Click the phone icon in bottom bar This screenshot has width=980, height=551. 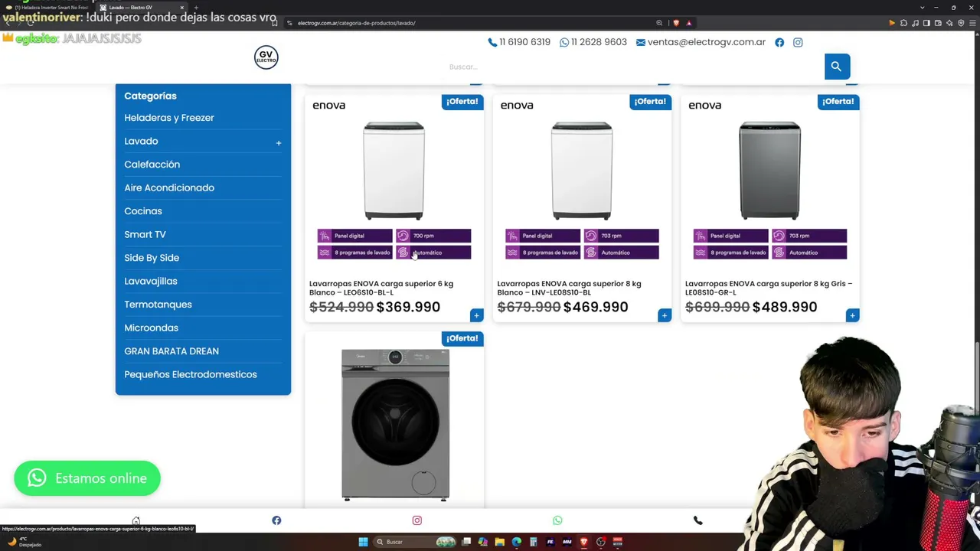[698, 521]
